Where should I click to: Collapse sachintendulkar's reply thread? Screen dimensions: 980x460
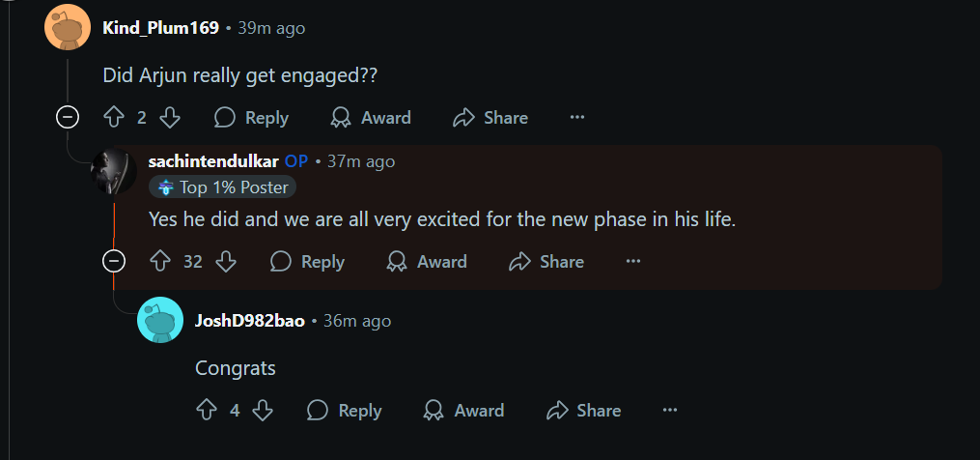[114, 262]
